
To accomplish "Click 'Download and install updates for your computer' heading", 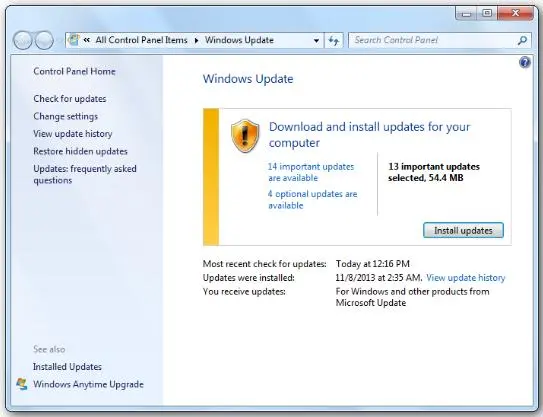I will (x=370, y=135).
